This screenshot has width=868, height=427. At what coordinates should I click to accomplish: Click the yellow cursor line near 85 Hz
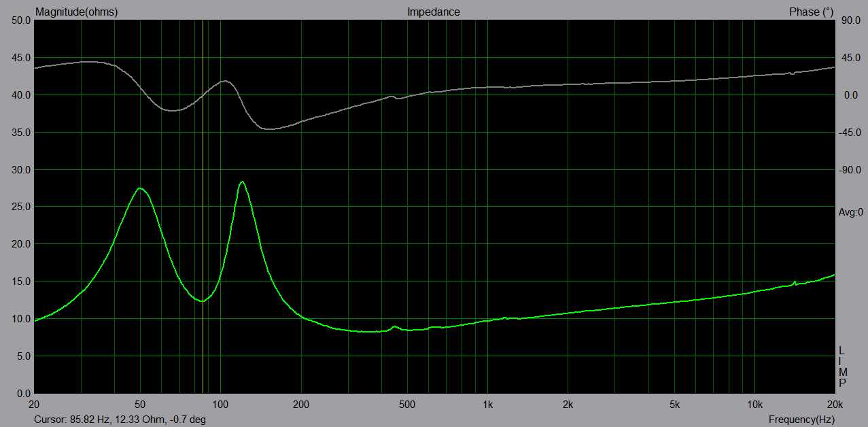coord(203,207)
